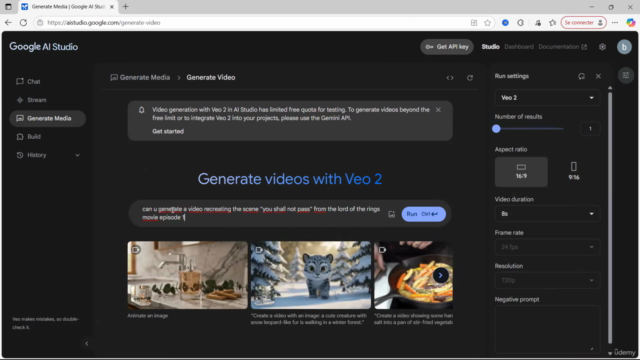Click the get code brackets icon

click(450, 78)
